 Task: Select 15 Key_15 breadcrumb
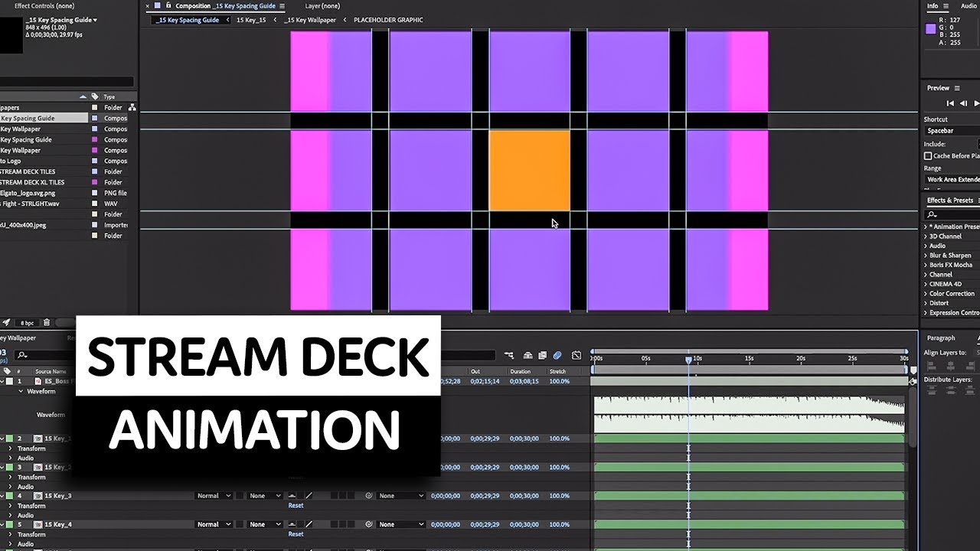pos(251,20)
